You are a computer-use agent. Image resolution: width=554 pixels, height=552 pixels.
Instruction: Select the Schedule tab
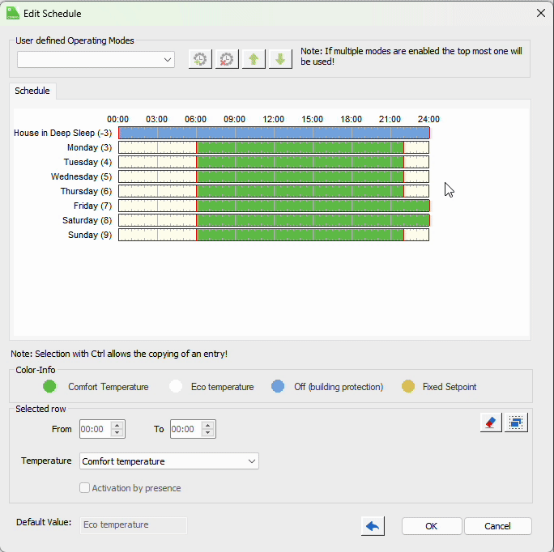pos(32,91)
